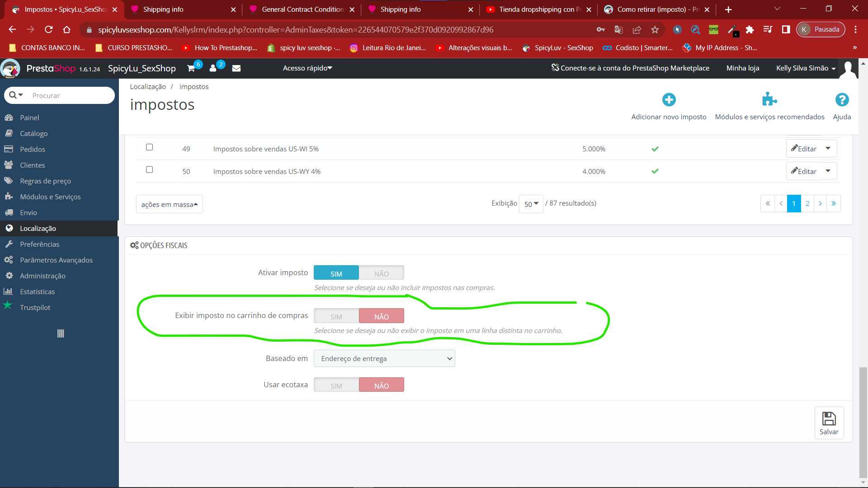This screenshot has width=868, height=488.
Task: Open the Minha loja link
Action: pyautogui.click(x=742, y=68)
